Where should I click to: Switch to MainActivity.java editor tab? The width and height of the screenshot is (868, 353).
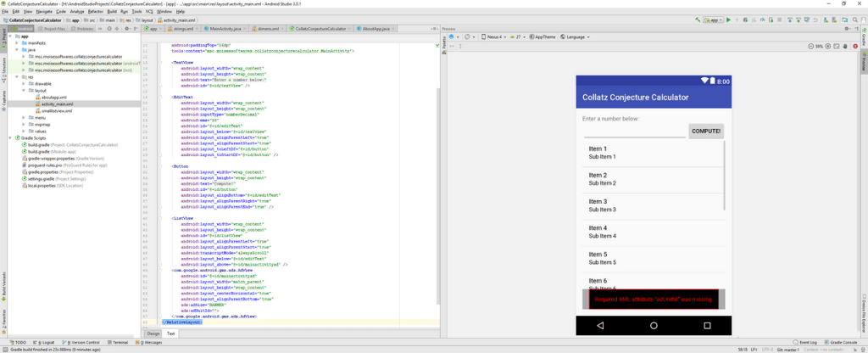tap(225, 28)
